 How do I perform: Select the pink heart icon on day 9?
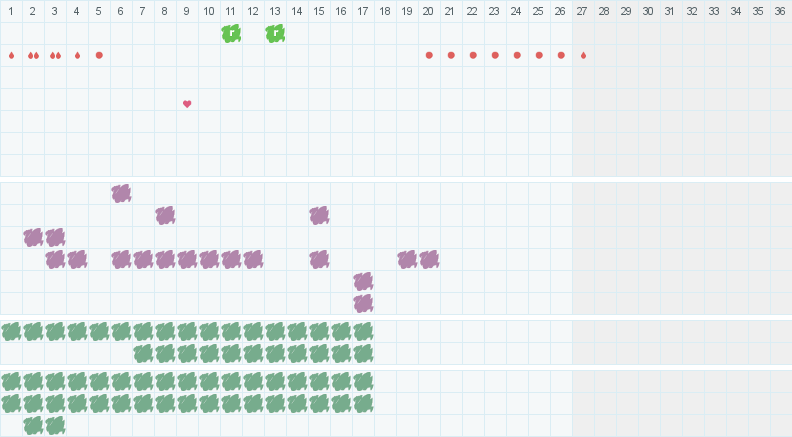click(x=187, y=104)
